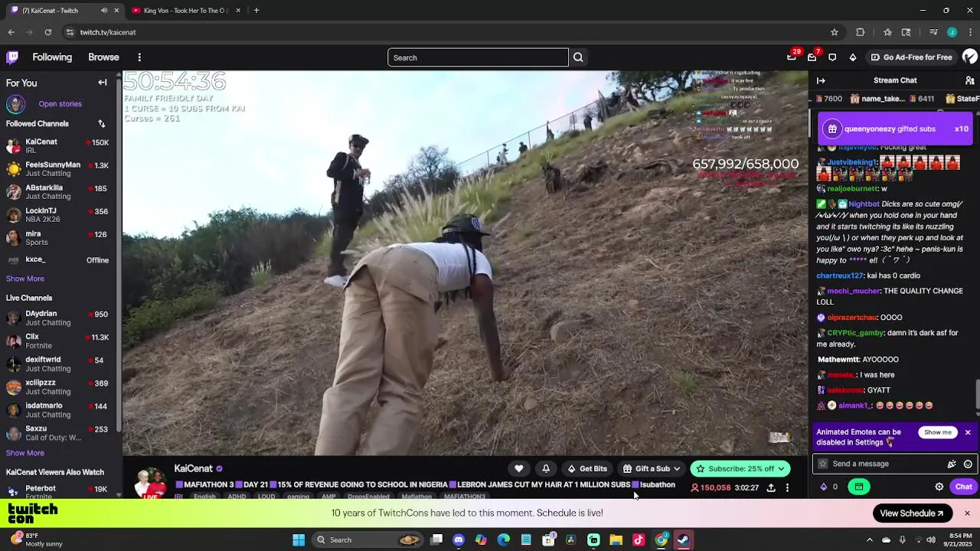Open Whispers chat bubble icon
980x551 pixels.
(832, 57)
